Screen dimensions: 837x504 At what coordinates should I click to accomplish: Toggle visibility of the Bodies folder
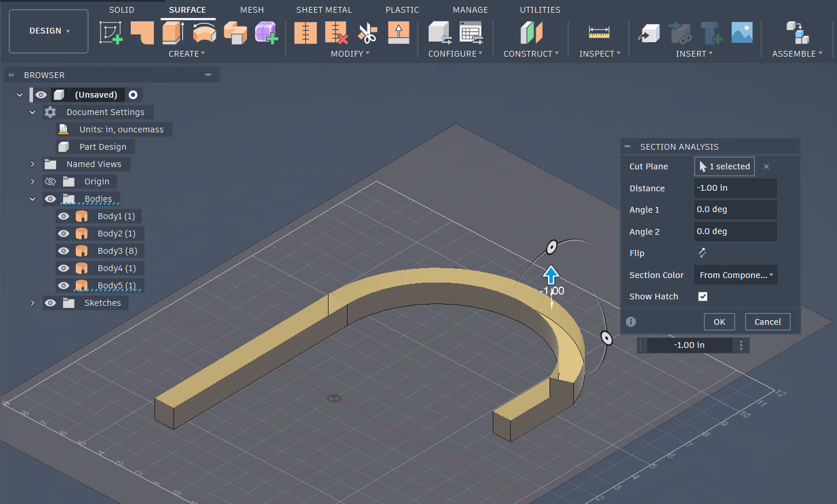pyautogui.click(x=50, y=199)
